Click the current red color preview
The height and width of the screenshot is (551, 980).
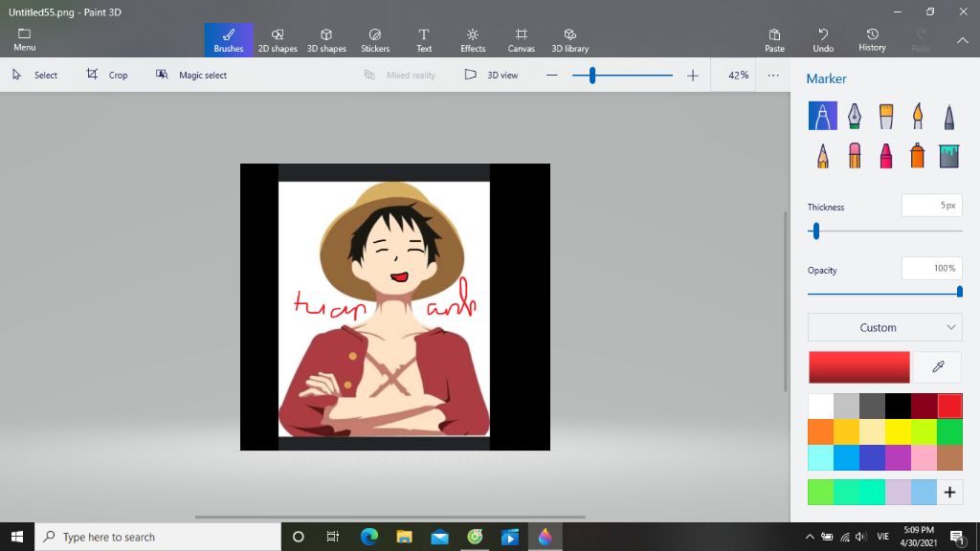859,366
